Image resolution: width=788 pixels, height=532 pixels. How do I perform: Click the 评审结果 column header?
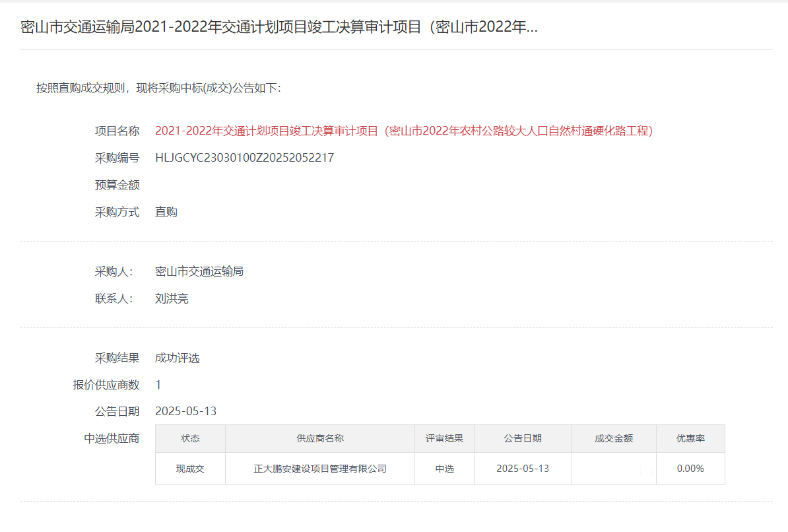[x=444, y=438]
